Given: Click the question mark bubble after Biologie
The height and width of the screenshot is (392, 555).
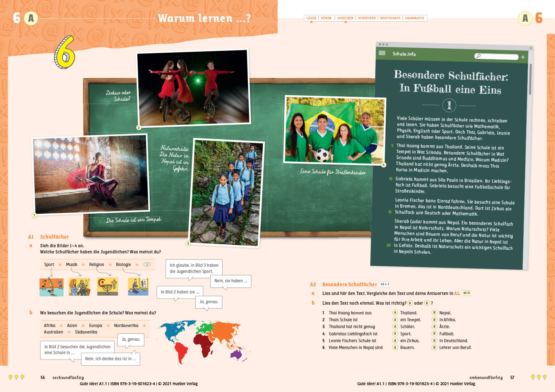Looking at the screenshot, I should (147, 265).
